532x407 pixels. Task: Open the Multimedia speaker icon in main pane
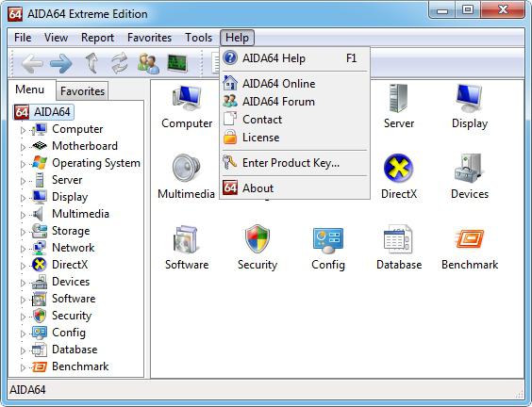coord(186,169)
